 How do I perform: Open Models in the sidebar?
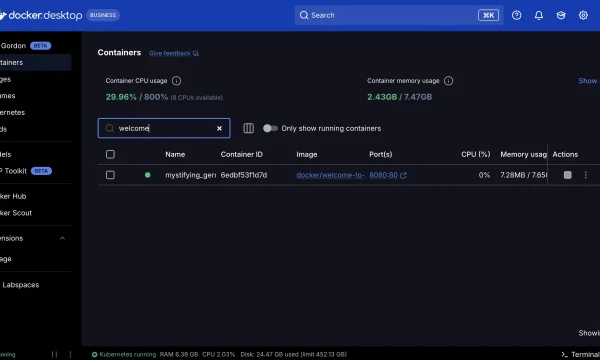click(x=35, y=154)
